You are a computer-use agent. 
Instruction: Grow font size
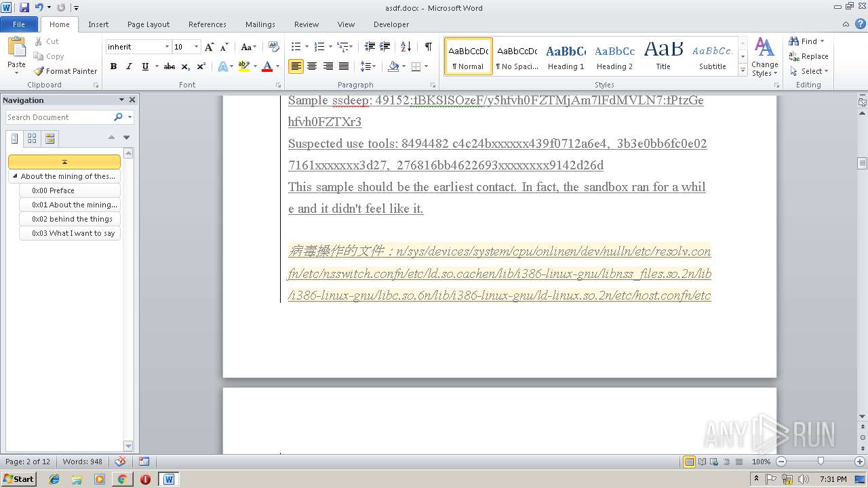210,47
